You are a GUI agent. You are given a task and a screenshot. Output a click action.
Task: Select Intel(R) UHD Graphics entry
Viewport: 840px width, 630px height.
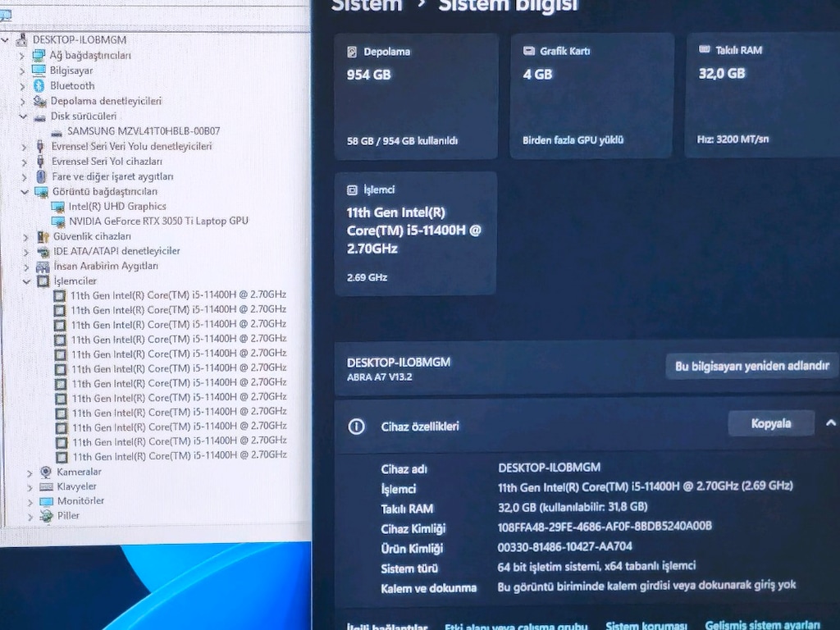point(117,206)
